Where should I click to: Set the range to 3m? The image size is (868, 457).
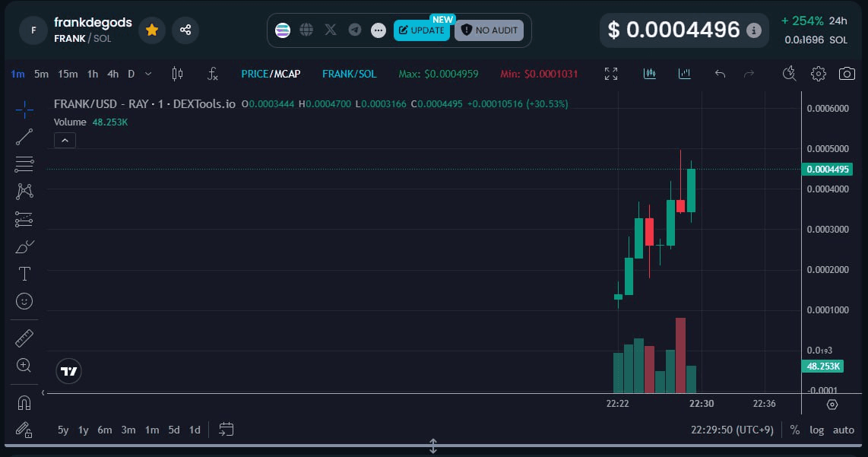point(128,430)
